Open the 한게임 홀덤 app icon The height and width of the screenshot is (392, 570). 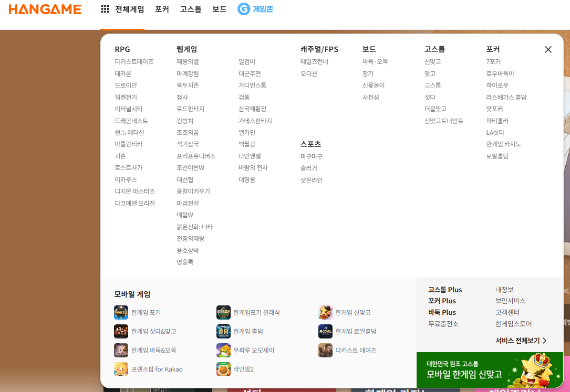point(224,331)
